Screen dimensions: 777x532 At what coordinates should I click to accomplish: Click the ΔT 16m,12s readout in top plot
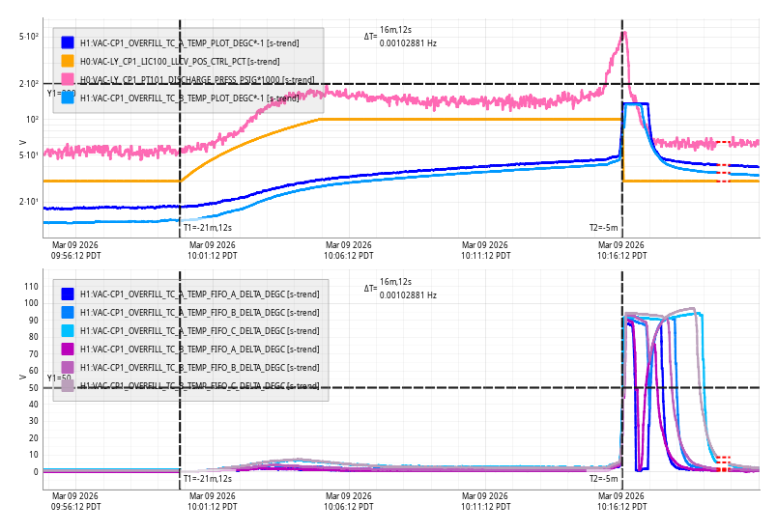click(x=395, y=31)
